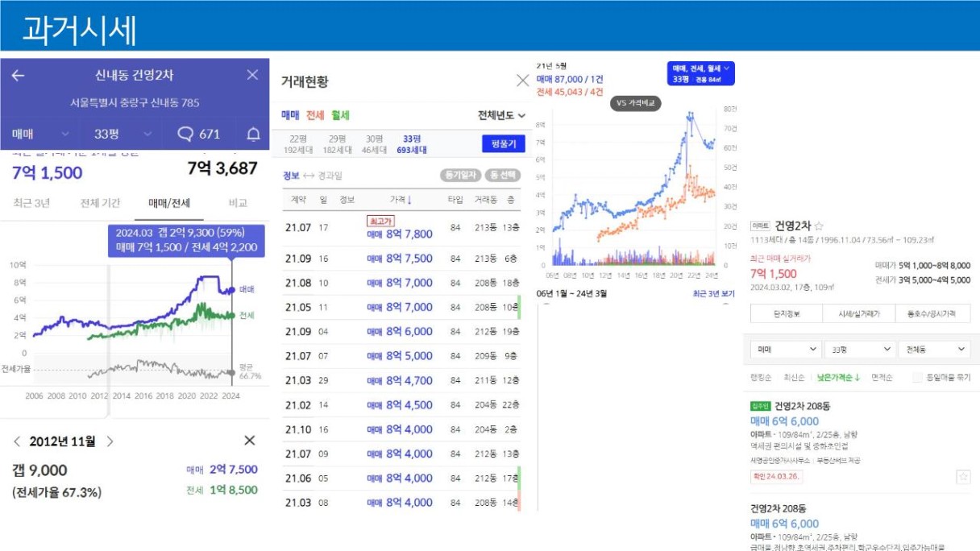The image size is (980, 551).
Task: Click the 집주인 badge on the first listing
Action: pos(760,406)
